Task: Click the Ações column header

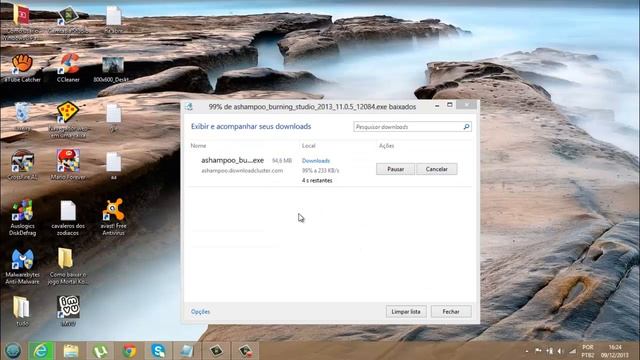Action: pos(386,146)
